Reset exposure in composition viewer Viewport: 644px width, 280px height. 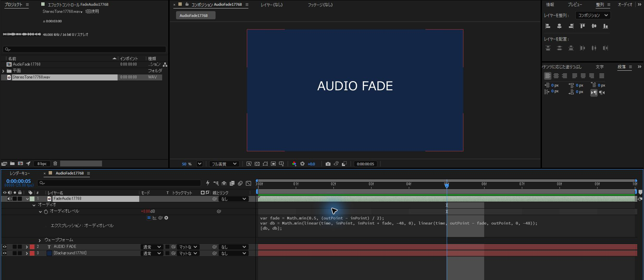[302, 164]
